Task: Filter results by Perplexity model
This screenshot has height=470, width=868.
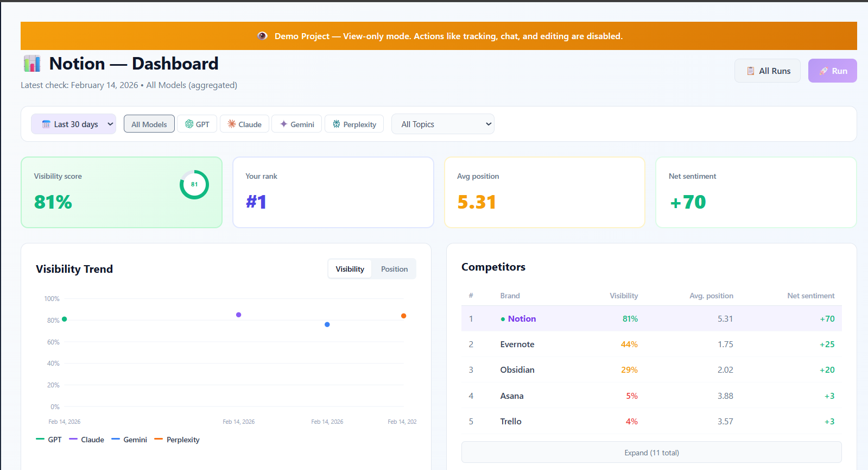Action: pos(354,124)
